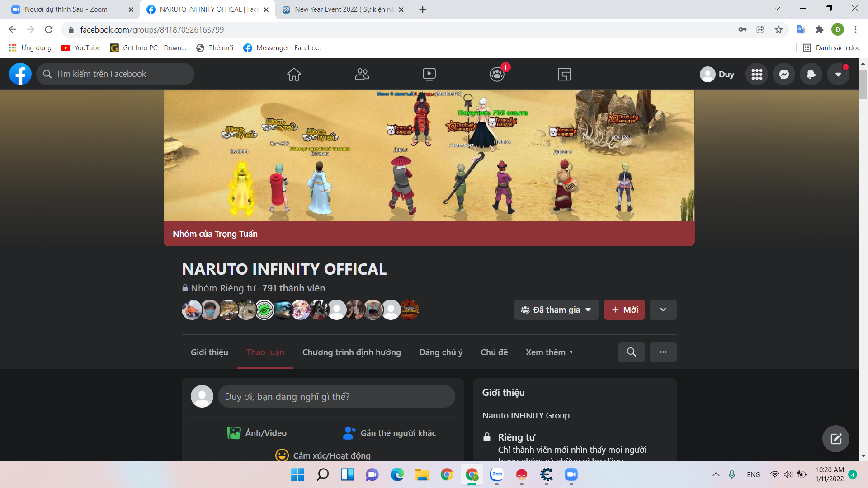Click Gắn thẻ người khác
The width and height of the screenshot is (868, 488).
click(x=389, y=433)
